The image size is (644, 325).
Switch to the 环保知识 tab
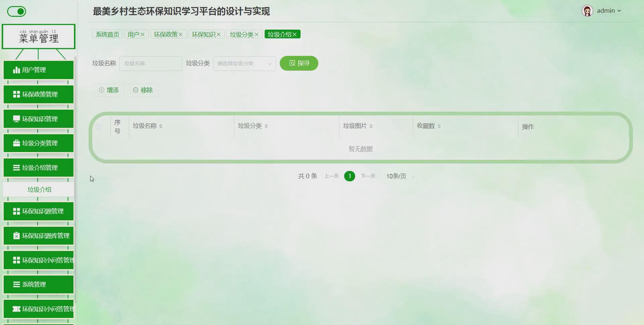pos(204,34)
